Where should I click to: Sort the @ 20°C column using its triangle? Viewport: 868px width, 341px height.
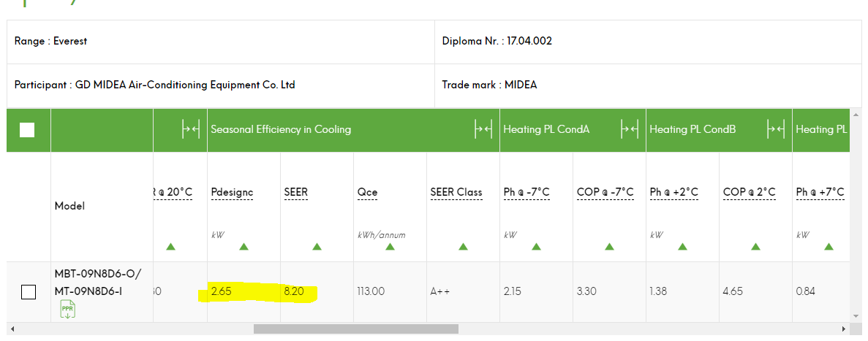tap(170, 247)
